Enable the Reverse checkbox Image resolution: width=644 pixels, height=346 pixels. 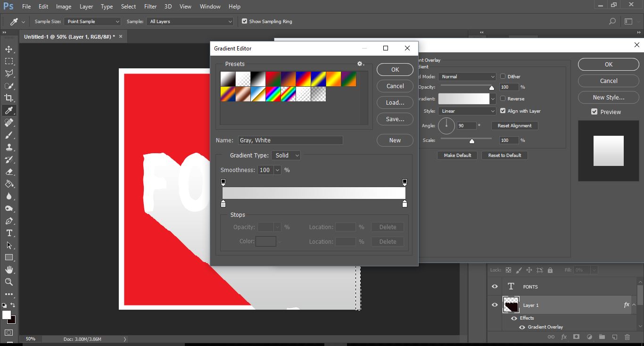(x=503, y=99)
